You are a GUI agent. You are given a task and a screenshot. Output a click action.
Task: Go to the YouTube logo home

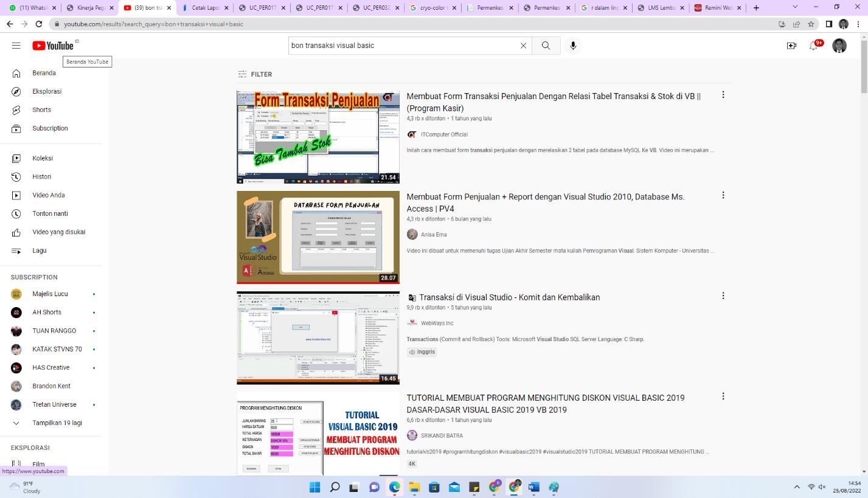click(53, 46)
